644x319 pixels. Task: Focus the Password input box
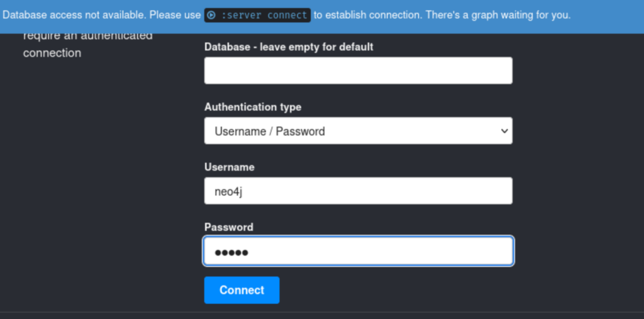point(358,251)
